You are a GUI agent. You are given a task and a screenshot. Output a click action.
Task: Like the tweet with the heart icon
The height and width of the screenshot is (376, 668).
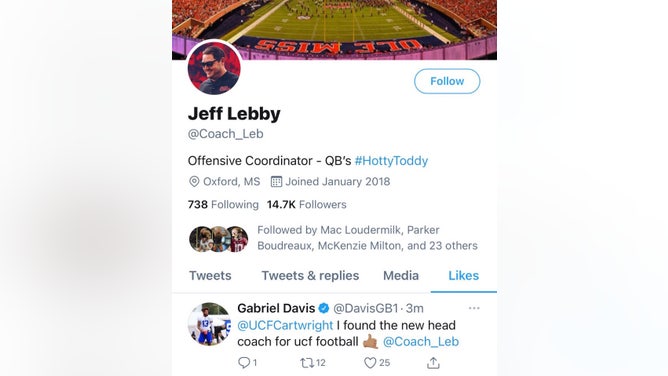370,363
